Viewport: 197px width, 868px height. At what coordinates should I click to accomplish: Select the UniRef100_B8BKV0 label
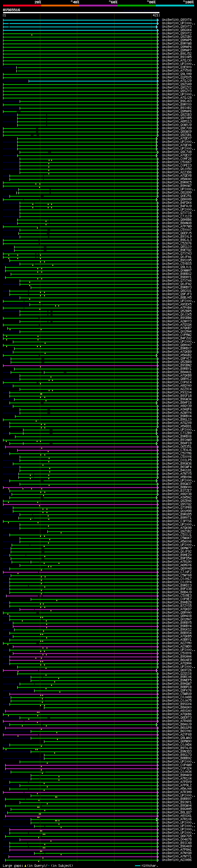pyautogui.click(x=176, y=487)
